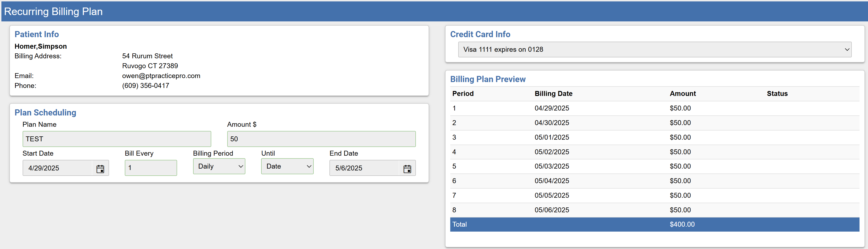Screen dimensions: 868x249
Task: Select the Amount $ input field
Action: (321, 139)
